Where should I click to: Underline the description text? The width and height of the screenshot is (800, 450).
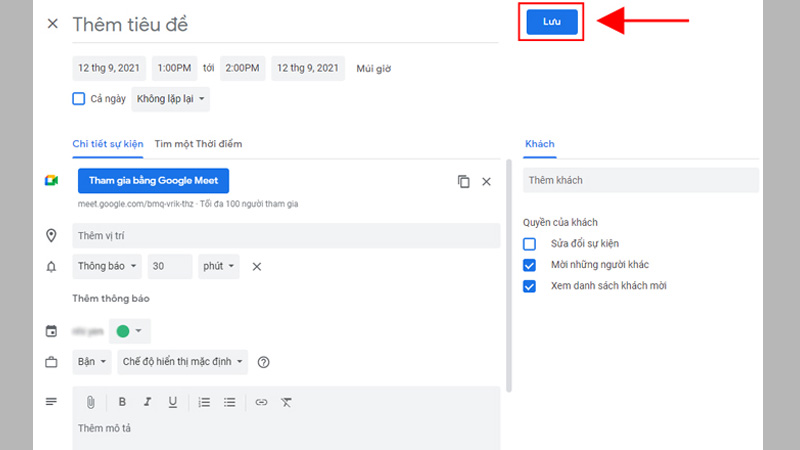[x=172, y=402]
